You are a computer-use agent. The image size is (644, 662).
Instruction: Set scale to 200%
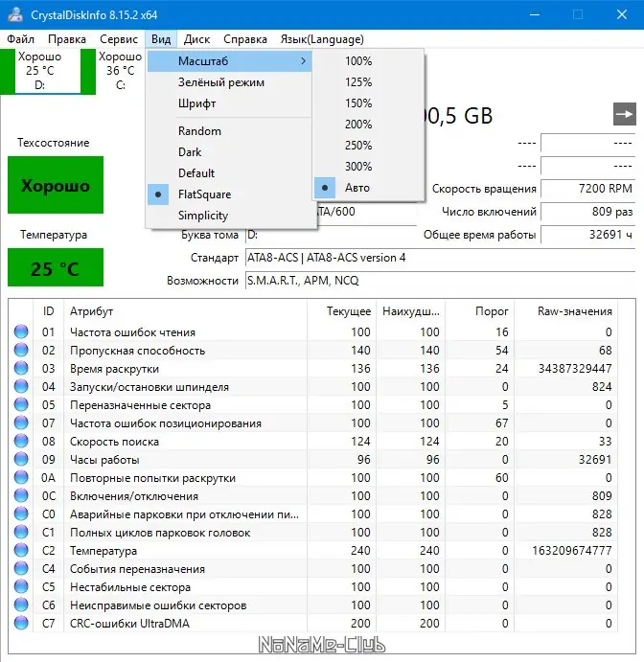(368, 125)
